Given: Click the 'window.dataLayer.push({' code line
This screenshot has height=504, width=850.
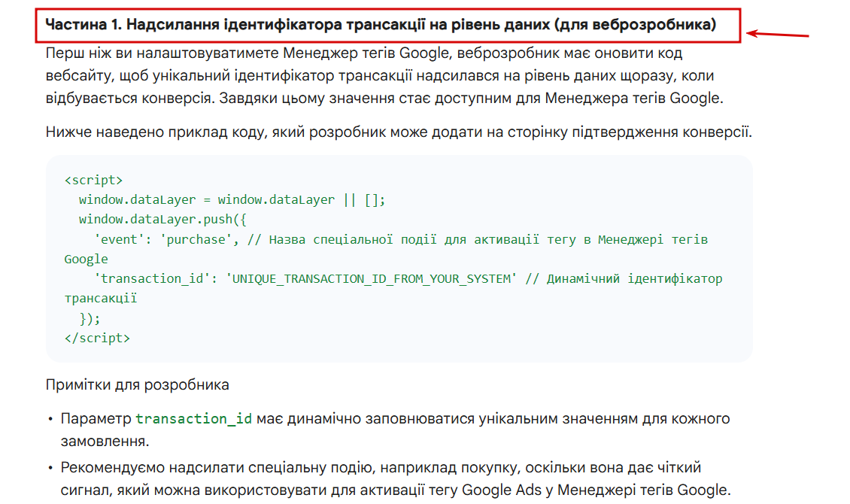Looking at the screenshot, I should [x=162, y=220].
